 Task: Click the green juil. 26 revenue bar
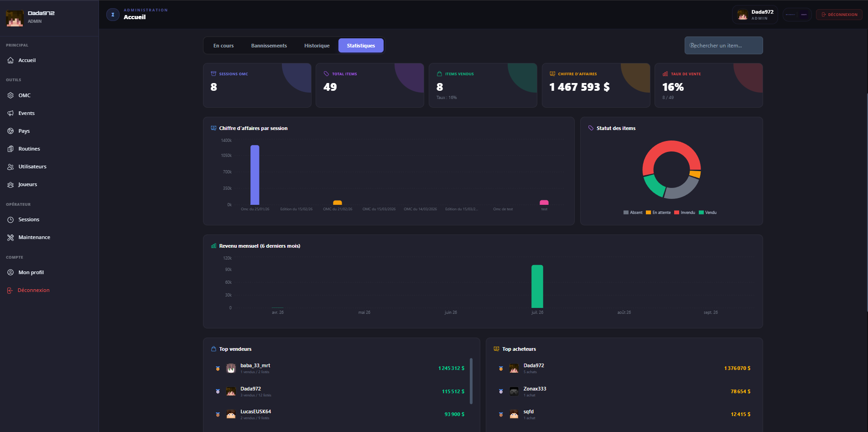[537, 286]
